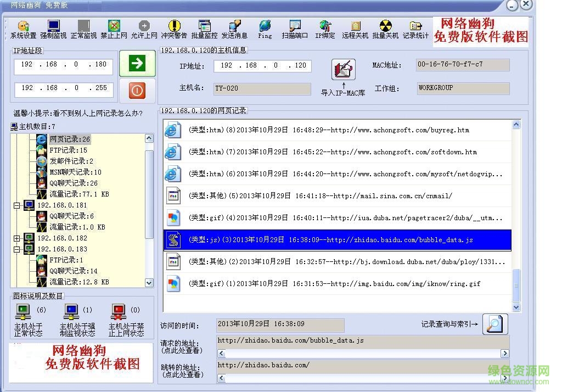Open 记录查询与索引 search magnifier button

tap(494, 324)
